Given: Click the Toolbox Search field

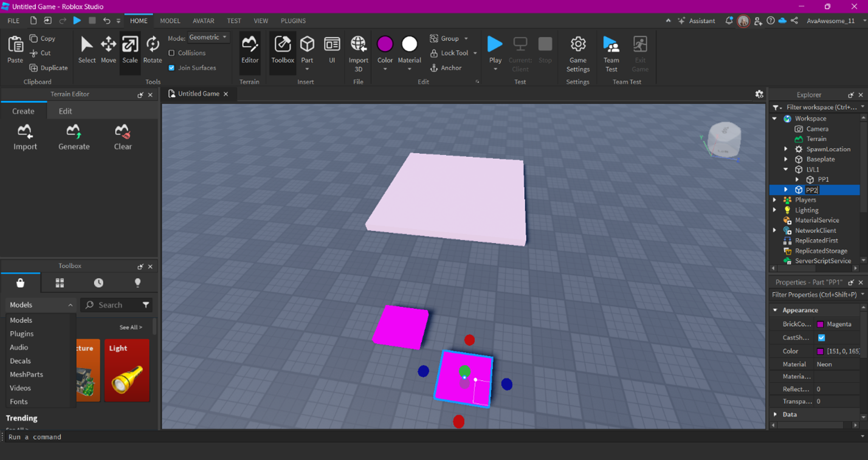Looking at the screenshot, I should tap(111, 305).
